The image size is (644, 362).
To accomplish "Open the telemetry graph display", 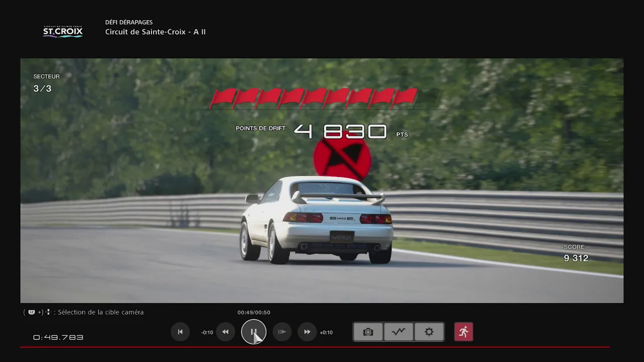I will 398,332.
